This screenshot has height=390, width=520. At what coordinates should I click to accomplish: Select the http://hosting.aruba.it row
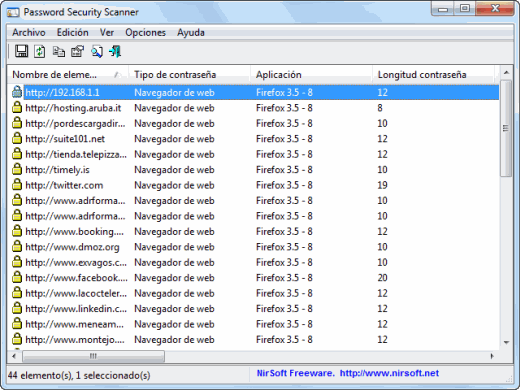[253, 108]
